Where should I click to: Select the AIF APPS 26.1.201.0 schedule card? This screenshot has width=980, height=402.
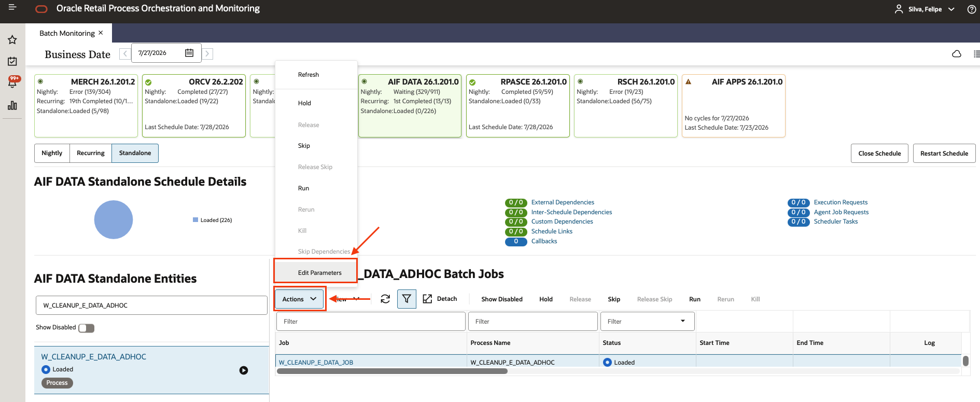733,106
